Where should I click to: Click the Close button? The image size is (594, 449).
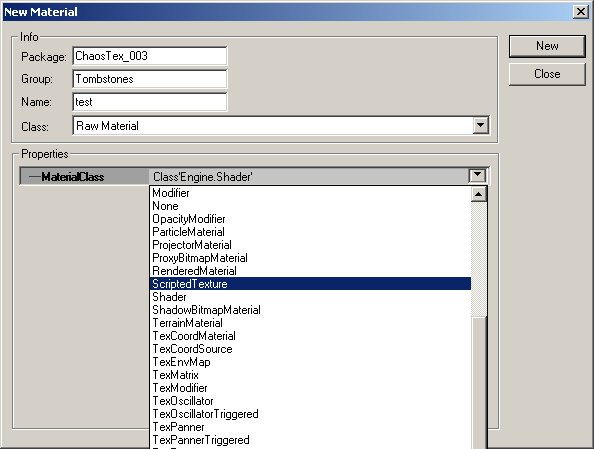(x=547, y=74)
